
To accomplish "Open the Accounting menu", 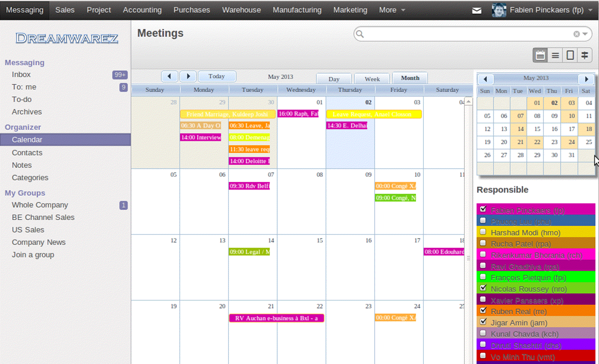I will coord(142,10).
